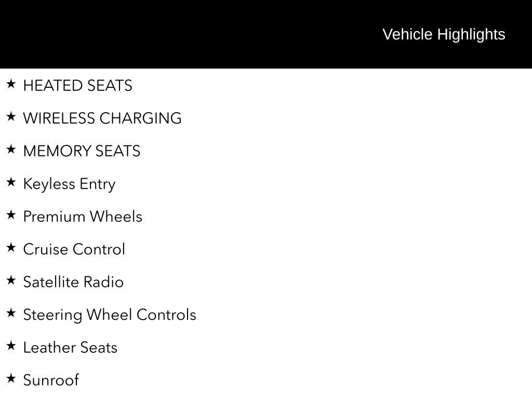Click the Cruise Control label
Image resolution: width=532 pixels, height=399 pixels.
coord(74,249)
